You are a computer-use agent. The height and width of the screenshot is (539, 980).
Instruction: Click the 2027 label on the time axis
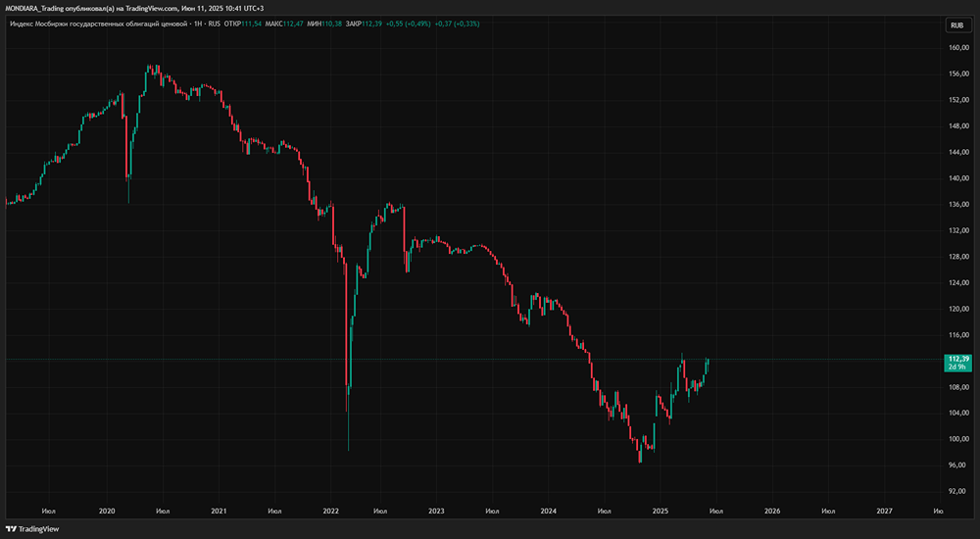[x=884, y=511]
